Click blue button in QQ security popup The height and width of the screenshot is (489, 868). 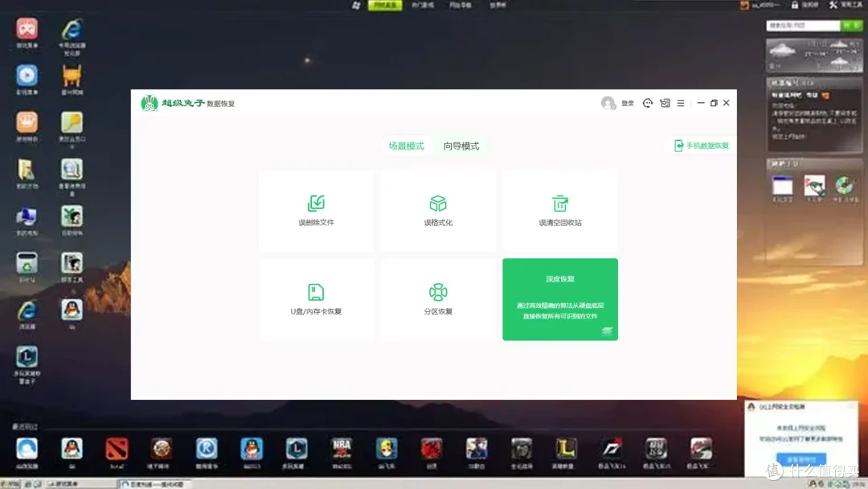tap(801, 459)
